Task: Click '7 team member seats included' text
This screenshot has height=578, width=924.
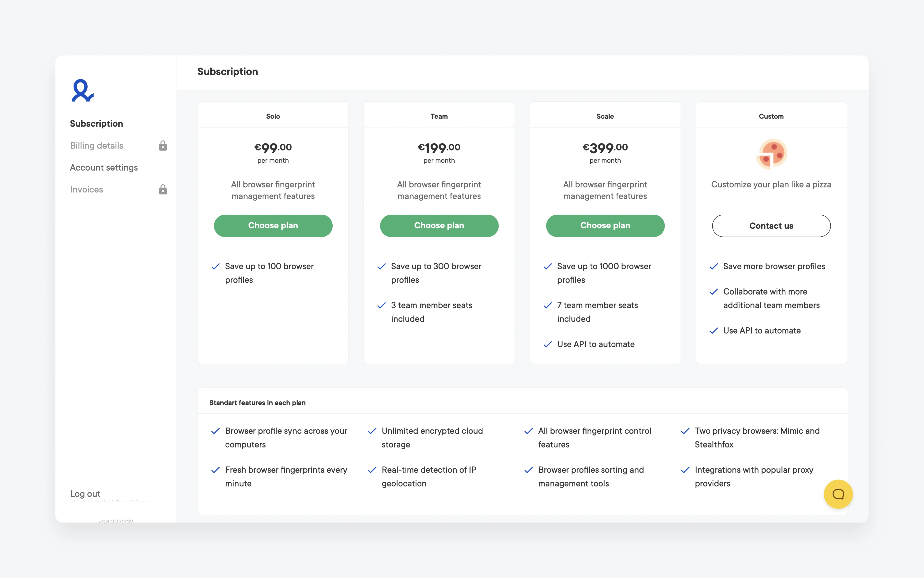Action: [x=598, y=312]
